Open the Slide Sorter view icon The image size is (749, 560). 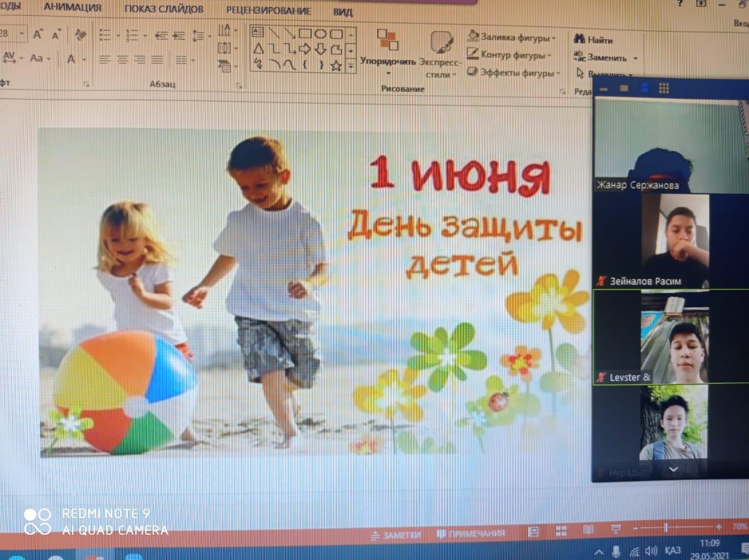pos(561,531)
